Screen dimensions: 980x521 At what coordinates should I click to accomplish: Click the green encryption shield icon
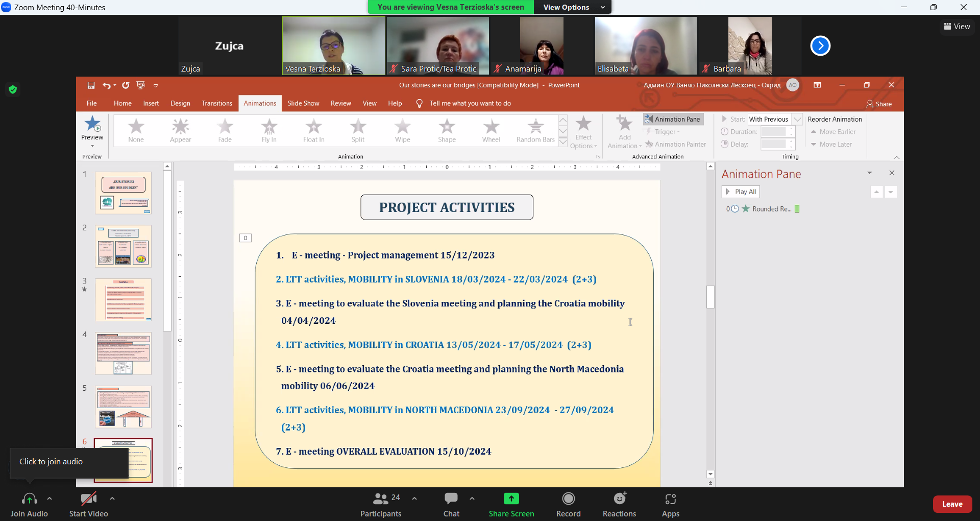tap(13, 90)
